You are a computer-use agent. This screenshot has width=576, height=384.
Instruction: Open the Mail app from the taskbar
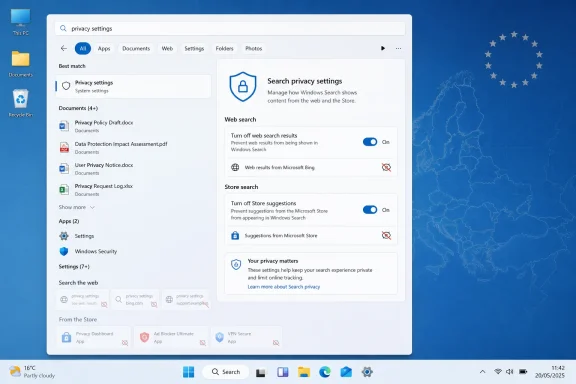[346, 372]
